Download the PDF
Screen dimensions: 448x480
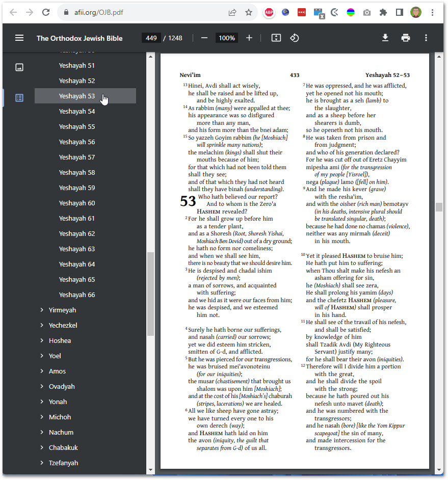[x=385, y=38]
